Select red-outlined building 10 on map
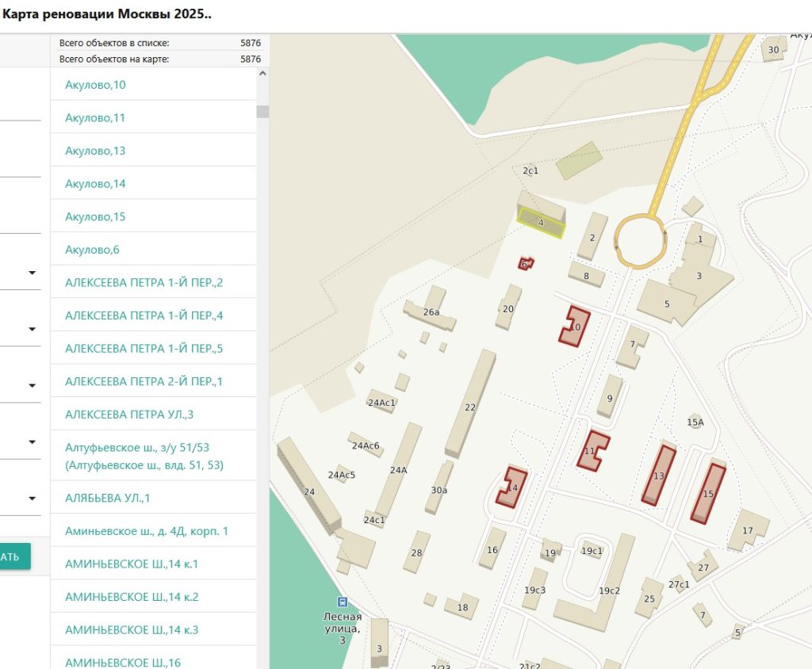Screen dimensions: 812x669 (x=574, y=327)
